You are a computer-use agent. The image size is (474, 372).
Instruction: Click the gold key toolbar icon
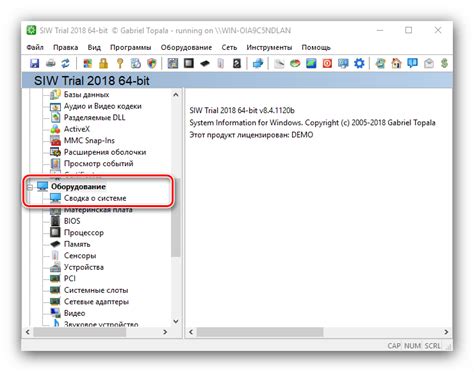[x=120, y=63]
